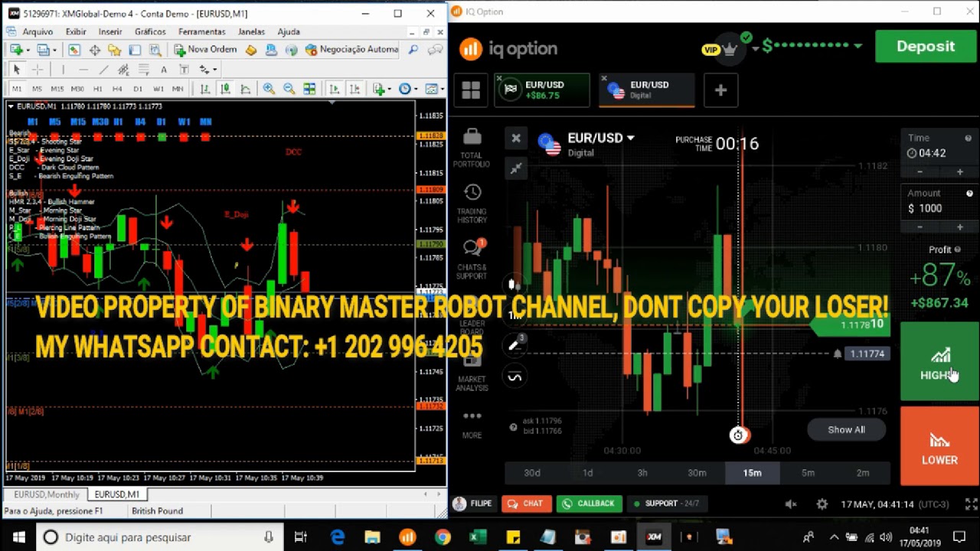Click the collapse chart arrows icon

516,168
